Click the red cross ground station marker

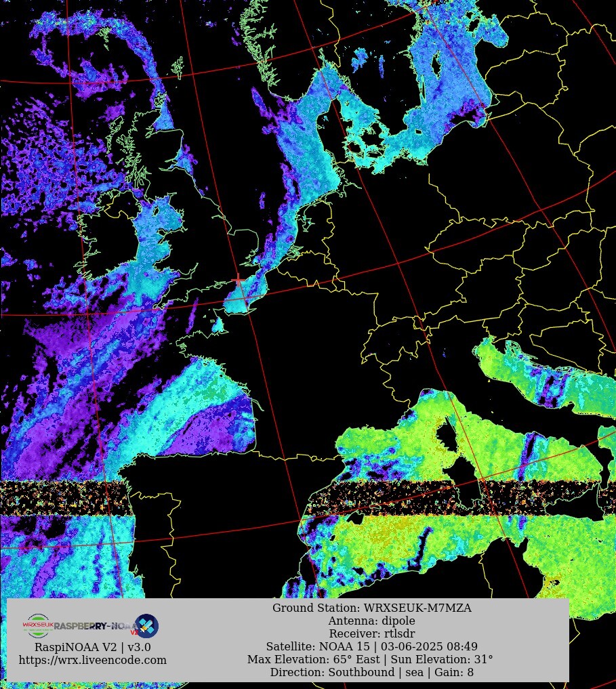(239, 280)
